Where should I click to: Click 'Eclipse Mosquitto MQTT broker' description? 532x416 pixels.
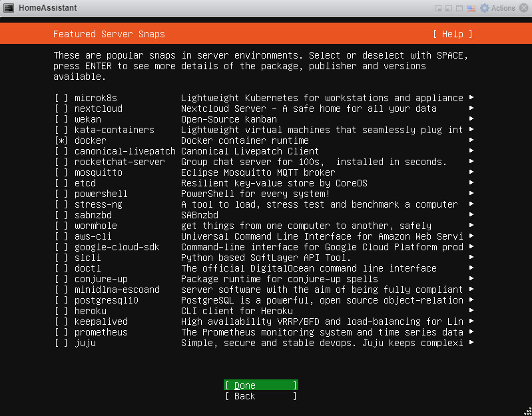[x=258, y=172]
